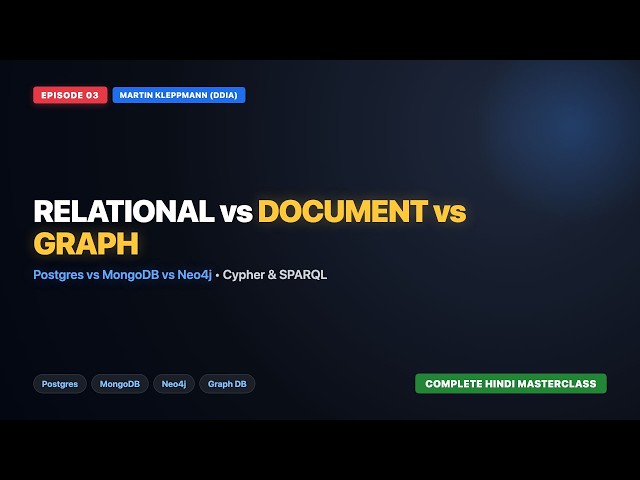Click the blue subtitle Postgres vs MongoDB vs Neo4j

coord(122,275)
